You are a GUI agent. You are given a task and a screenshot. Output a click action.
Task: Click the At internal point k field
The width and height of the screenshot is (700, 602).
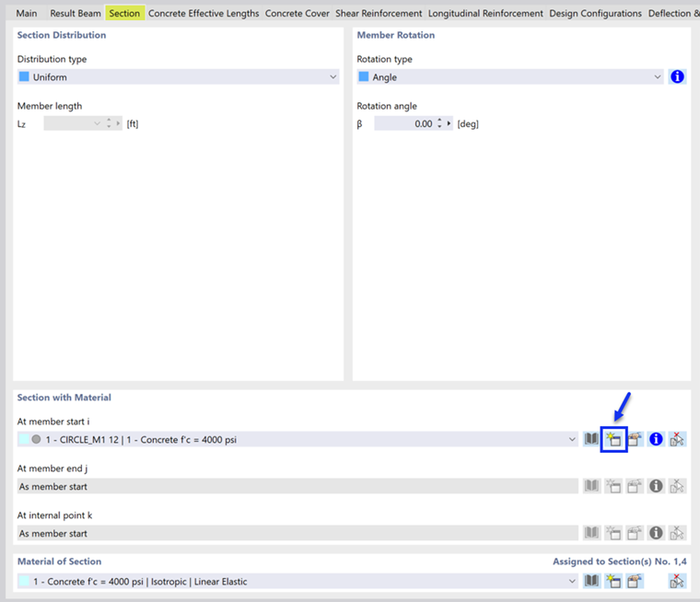tap(297, 533)
